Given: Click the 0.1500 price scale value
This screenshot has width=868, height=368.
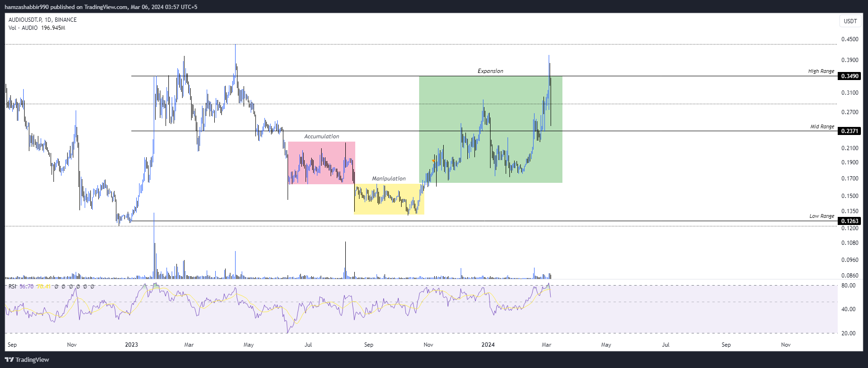Looking at the screenshot, I should click(x=850, y=196).
